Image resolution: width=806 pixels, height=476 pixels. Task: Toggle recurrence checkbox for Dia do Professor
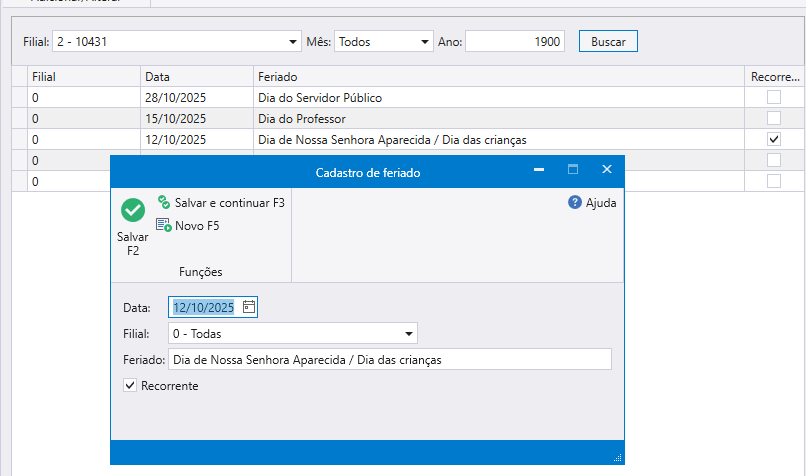pyautogui.click(x=773, y=118)
